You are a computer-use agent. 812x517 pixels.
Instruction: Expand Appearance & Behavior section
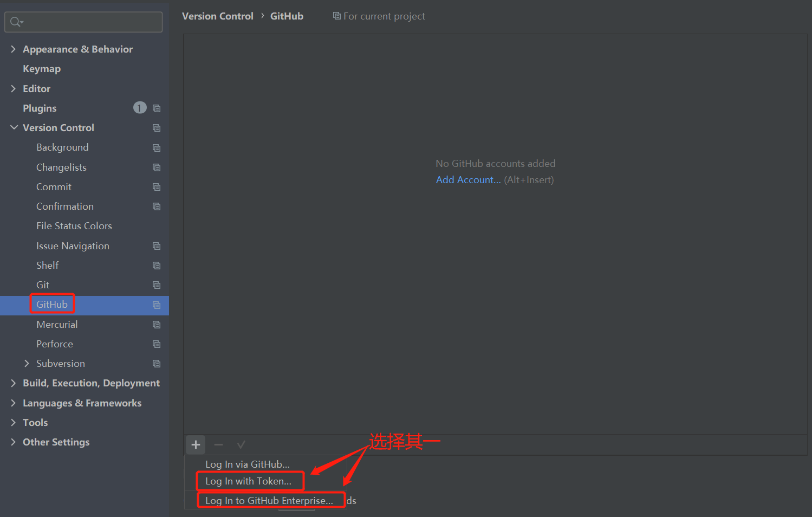click(14, 49)
